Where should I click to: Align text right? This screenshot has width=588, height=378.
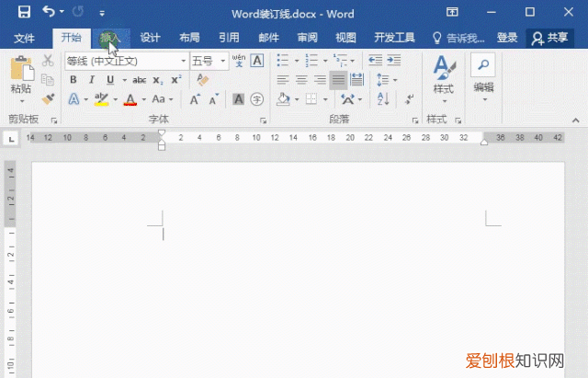click(x=320, y=80)
